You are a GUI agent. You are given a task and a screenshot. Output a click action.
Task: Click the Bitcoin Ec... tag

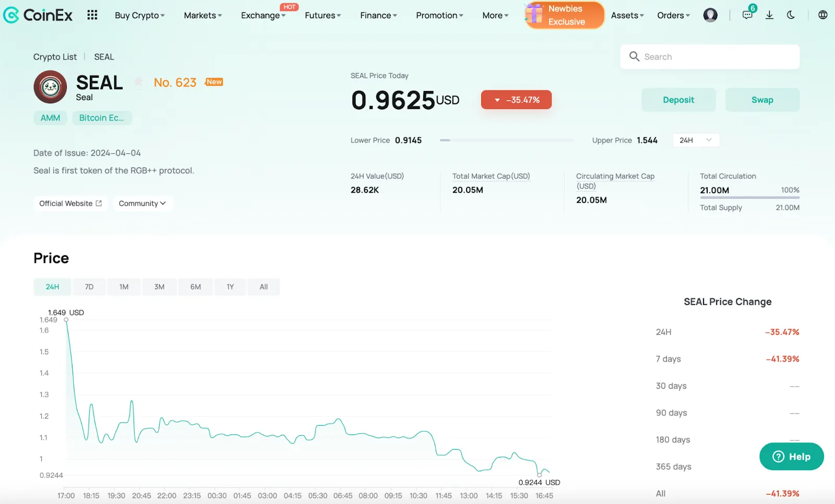102,118
